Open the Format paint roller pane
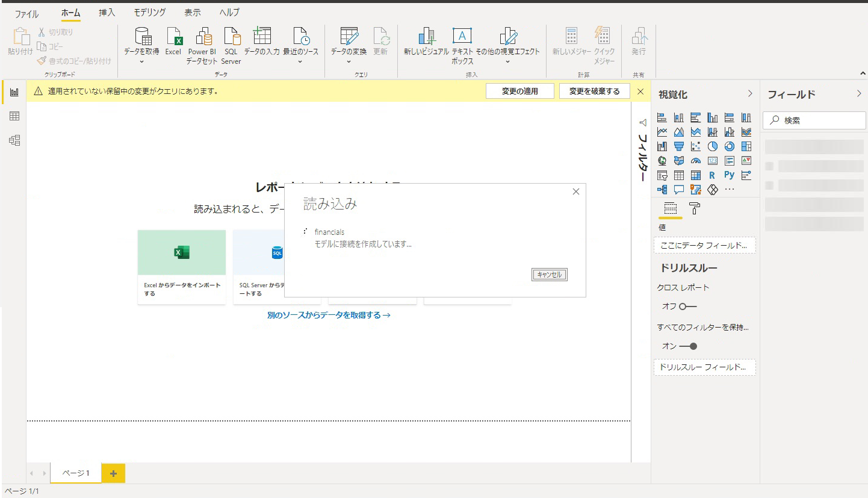 pyautogui.click(x=695, y=209)
